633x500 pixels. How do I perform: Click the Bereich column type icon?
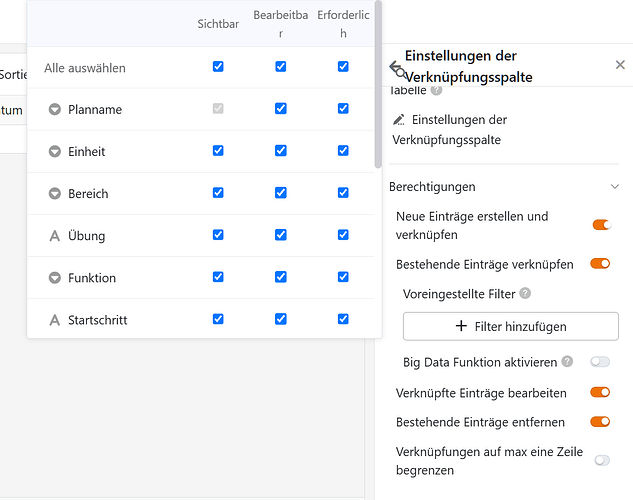(54, 194)
